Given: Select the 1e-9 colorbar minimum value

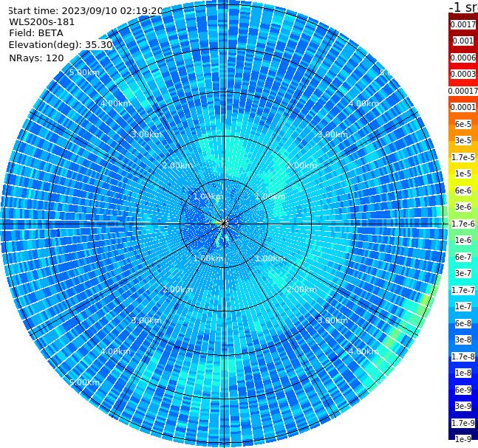Looking at the screenshot, I should tap(463, 439).
